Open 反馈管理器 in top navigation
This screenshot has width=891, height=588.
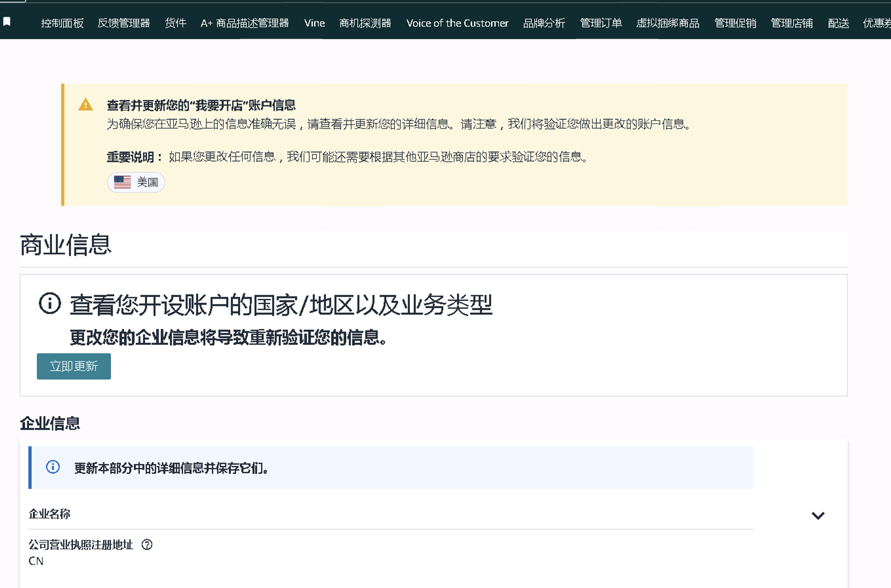[x=124, y=23]
